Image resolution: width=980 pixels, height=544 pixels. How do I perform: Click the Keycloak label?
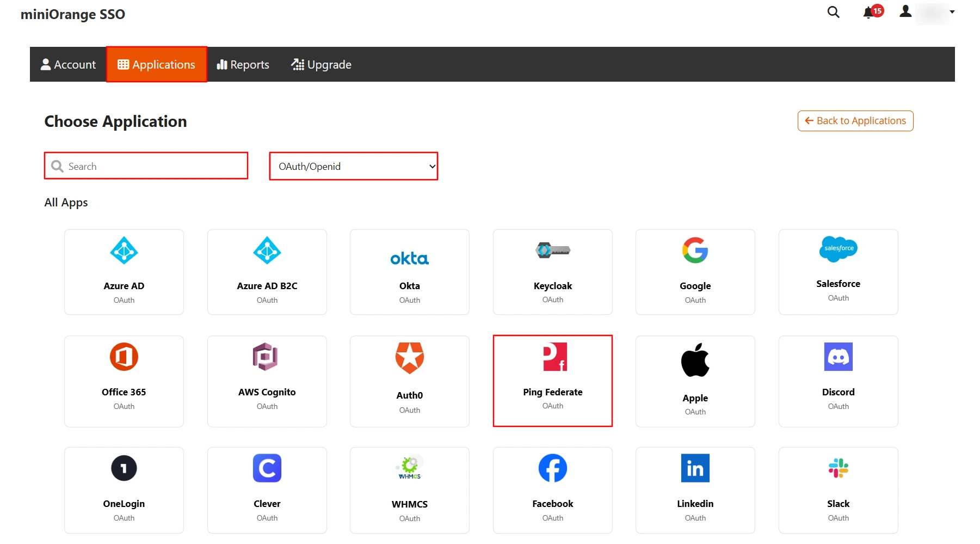click(553, 286)
